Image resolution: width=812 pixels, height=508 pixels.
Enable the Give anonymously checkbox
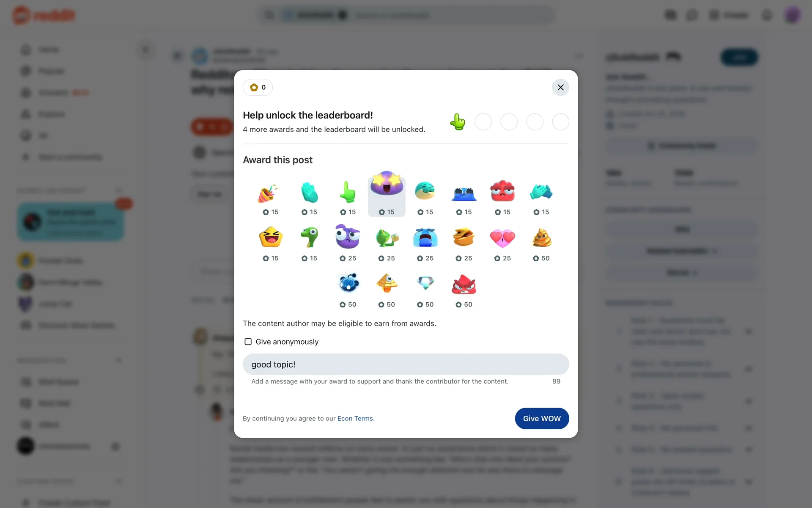pos(248,342)
